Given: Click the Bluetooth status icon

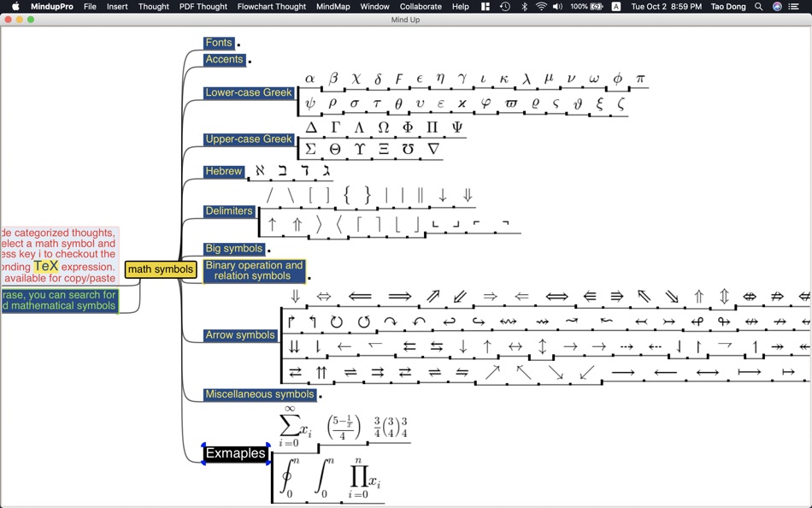Looking at the screenshot, I should (x=524, y=7).
